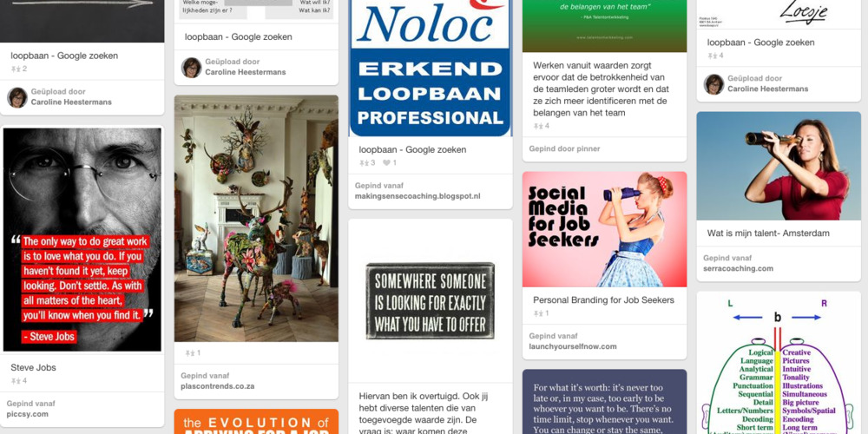Image resolution: width=868 pixels, height=434 pixels.
Task: Open piccsy.com source link
Action: coord(28,413)
